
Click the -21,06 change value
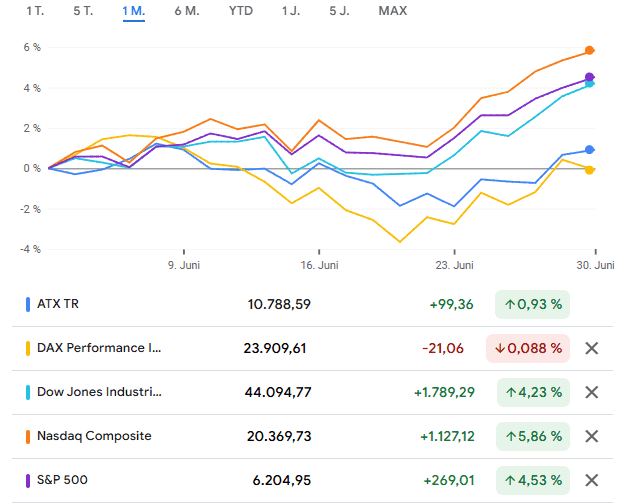443,349
